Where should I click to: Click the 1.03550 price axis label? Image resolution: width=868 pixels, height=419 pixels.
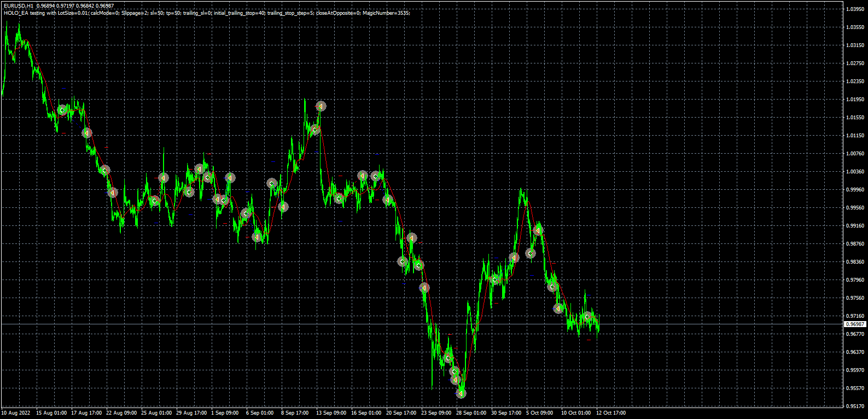pyautogui.click(x=855, y=27)
